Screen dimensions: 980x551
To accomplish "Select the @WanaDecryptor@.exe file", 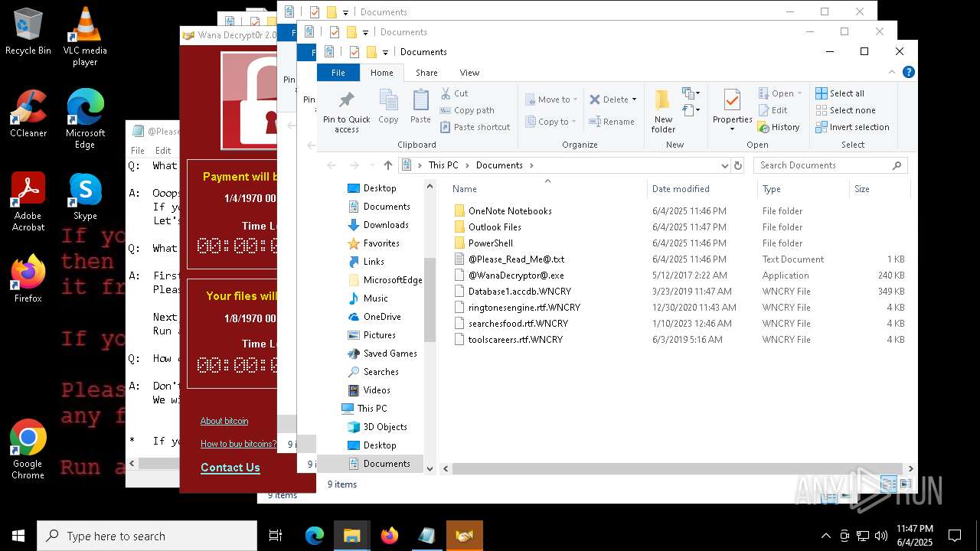I will click(516, 275).
